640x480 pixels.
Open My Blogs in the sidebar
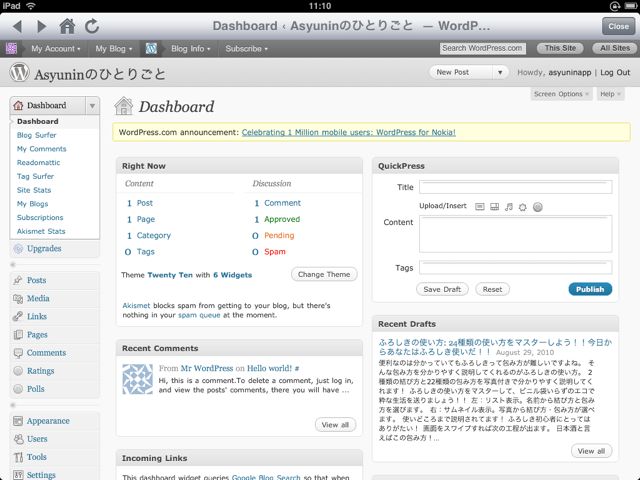tap(32, 204)
